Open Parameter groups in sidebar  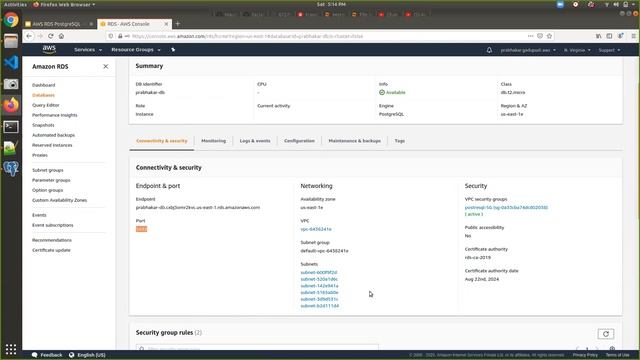(x=51, y=180)
